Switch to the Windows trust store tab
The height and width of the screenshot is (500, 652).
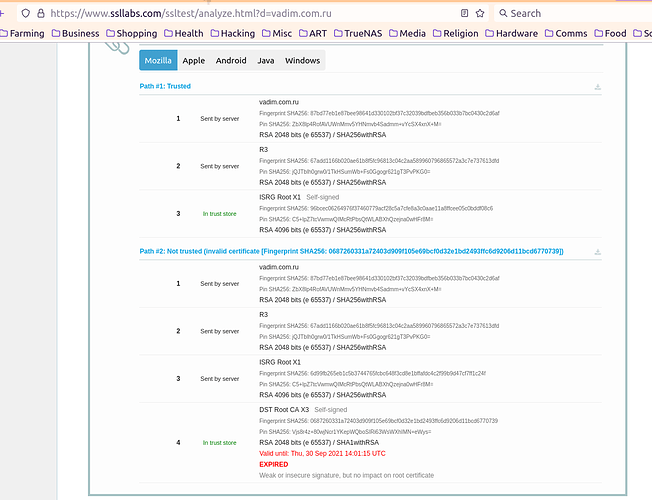(x=303, y=60)
